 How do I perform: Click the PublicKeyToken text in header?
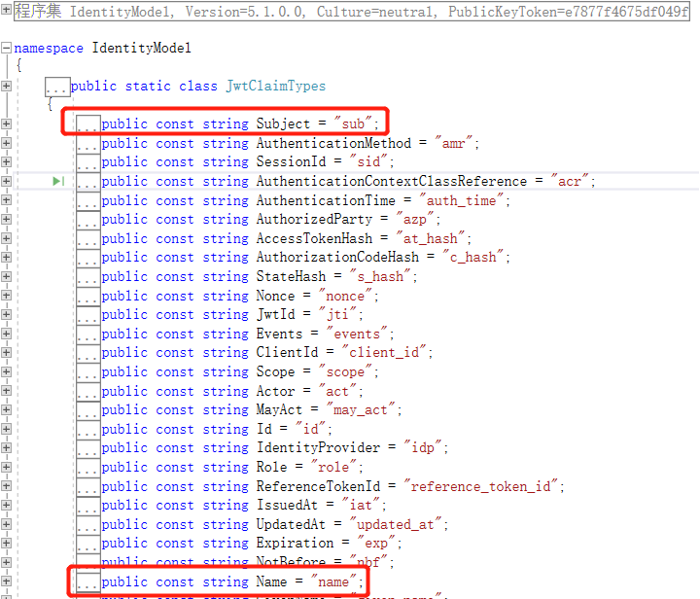pos(504,11)
